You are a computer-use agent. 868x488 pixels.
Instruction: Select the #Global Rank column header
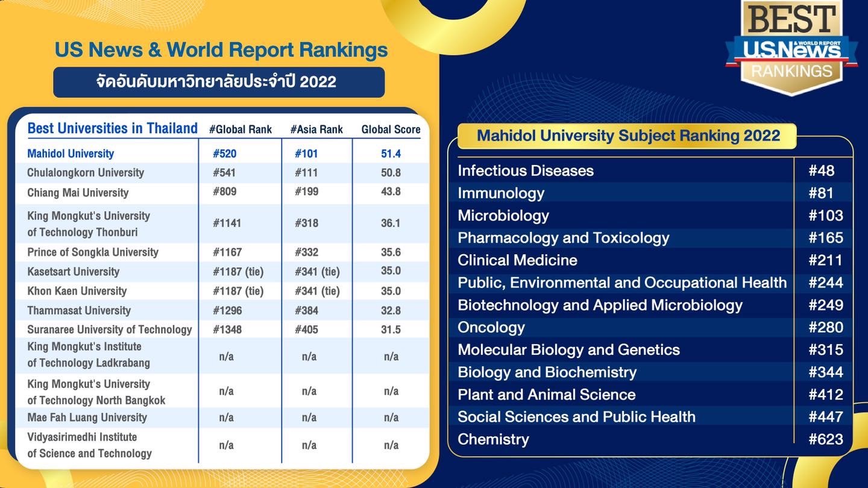[241, 130]
